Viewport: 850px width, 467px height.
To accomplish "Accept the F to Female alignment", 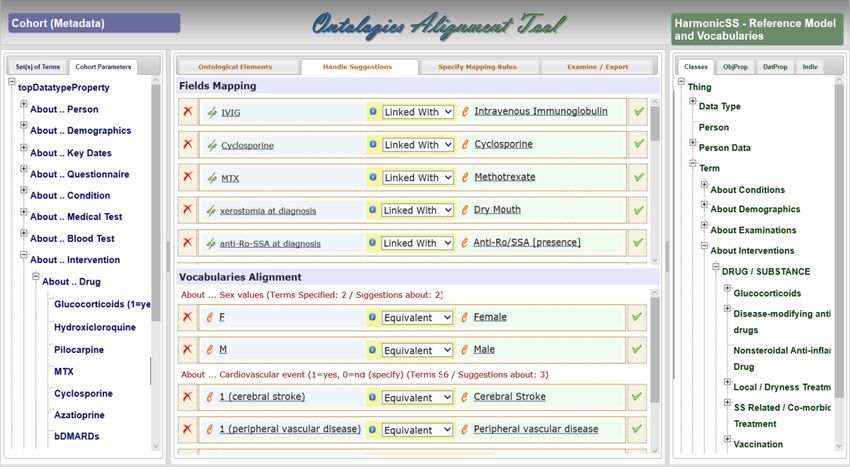I will [x=637, y=317].
